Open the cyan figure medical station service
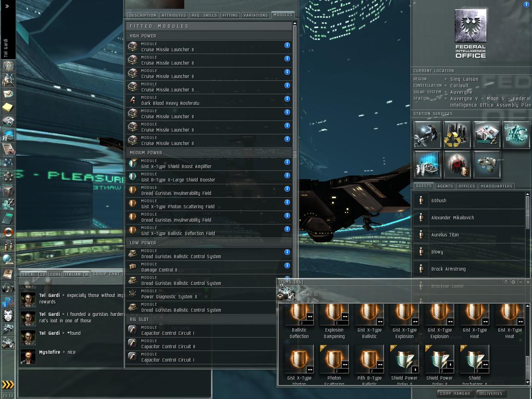 coord(516,135)
